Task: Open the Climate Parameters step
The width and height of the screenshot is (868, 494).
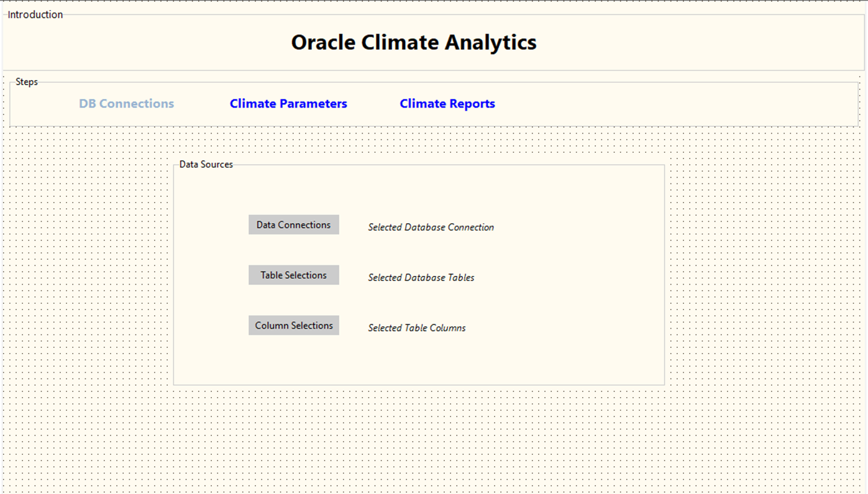Action: pos(288,104)
